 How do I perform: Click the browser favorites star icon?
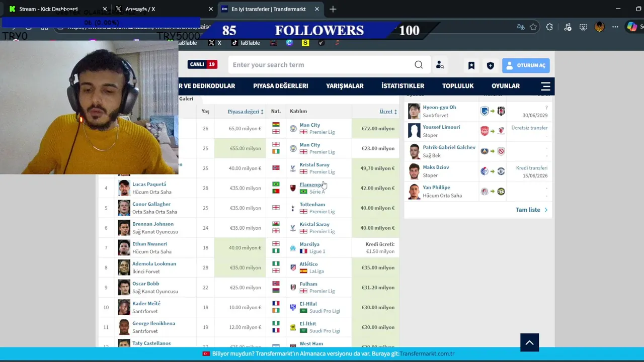tap(533, 27)
